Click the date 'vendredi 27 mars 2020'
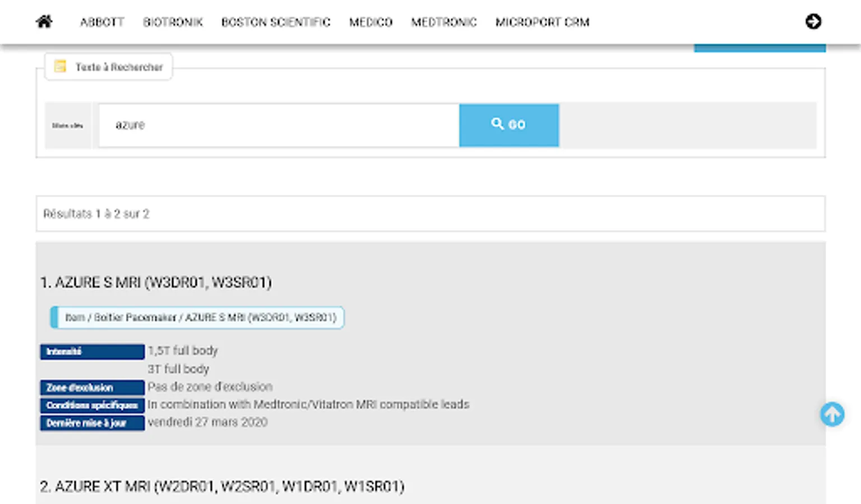The height and width of the screenshot is (504, 861). pyautogui.click(x=207, y=422)
